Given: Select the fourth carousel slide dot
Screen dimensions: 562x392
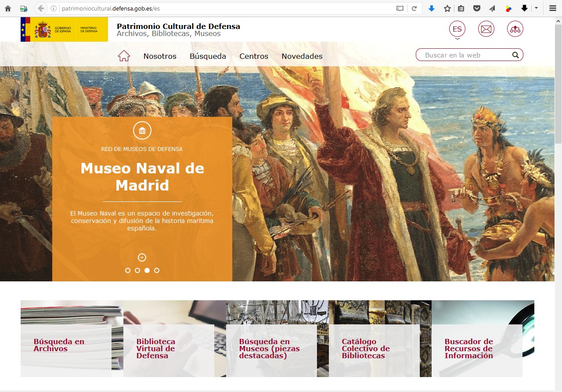Looking at the screenshot, I should (x=157, y=270).
